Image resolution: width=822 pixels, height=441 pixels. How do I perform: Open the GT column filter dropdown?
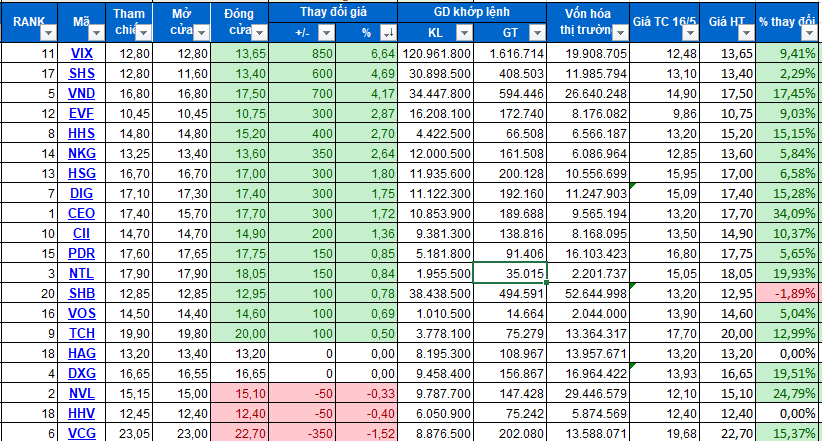pyautogui.click(x=537, y=33)
